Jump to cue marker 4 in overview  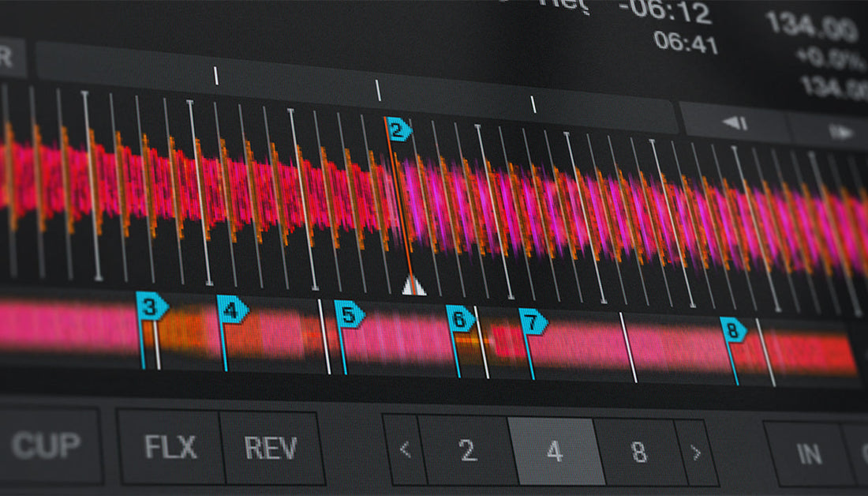click(233, 310)
